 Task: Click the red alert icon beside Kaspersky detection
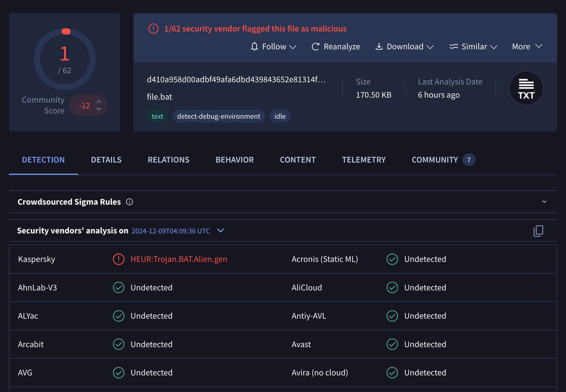click(118, 259)
